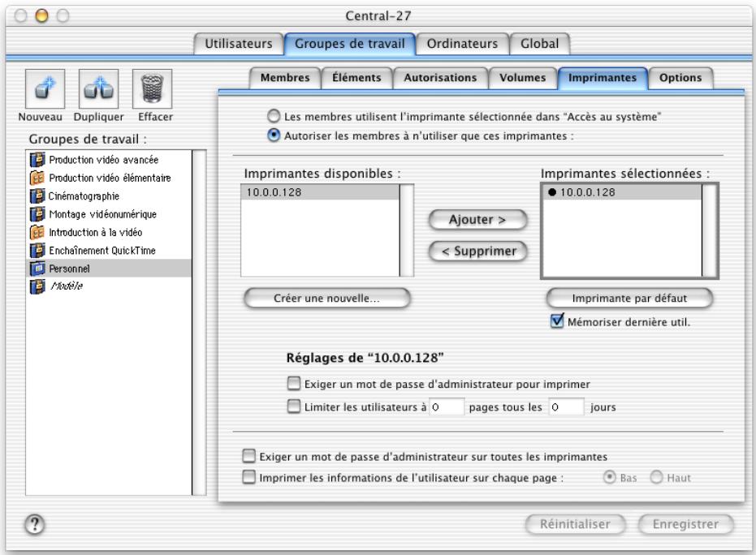The width and height of the screenshot is (756, 555).
Task: Click the workgroups list scrollbar
Action: [x=199, y=322]
